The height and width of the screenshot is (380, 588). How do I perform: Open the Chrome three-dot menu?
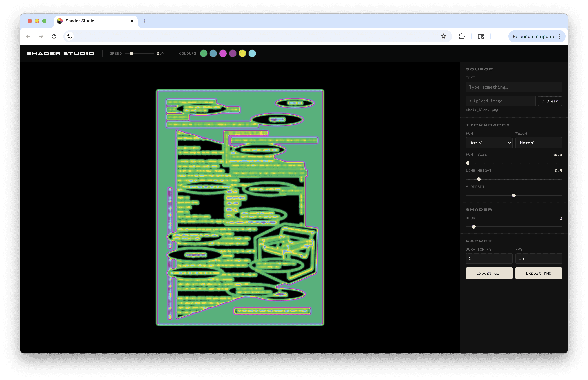(x=560, y=37)
